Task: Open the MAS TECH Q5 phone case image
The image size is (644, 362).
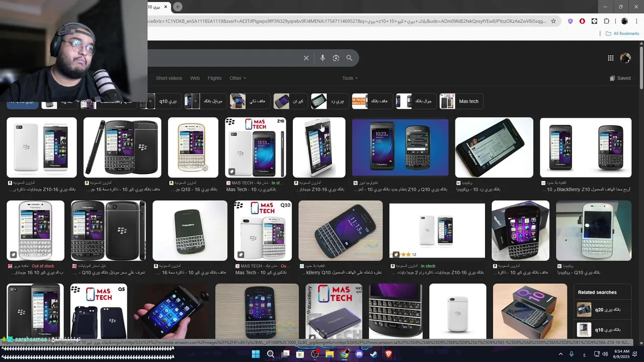Action: click(x=99, y=311)
